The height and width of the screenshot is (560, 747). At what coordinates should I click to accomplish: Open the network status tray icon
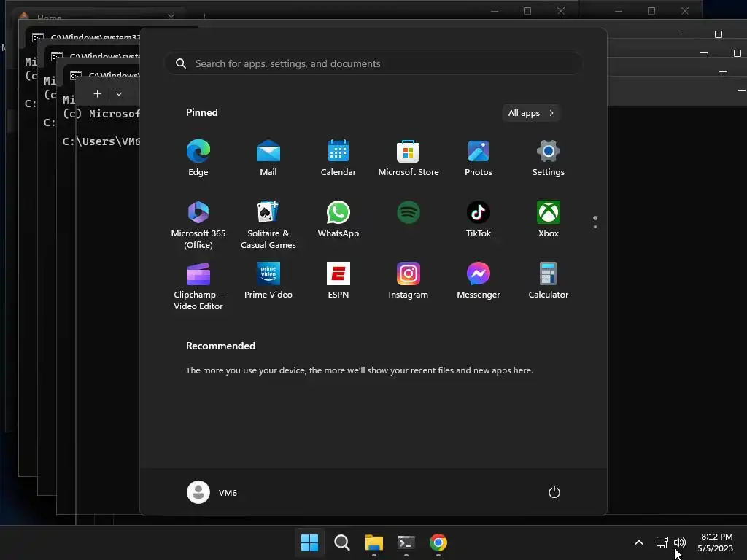pyautogui.click(x=662, y=542)
